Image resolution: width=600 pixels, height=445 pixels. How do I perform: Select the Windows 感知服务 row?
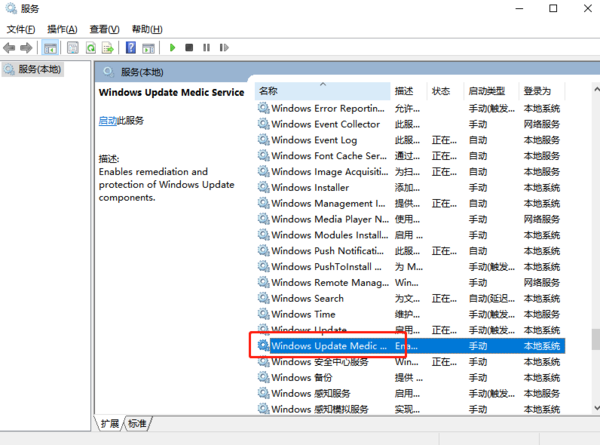point(411,393)
